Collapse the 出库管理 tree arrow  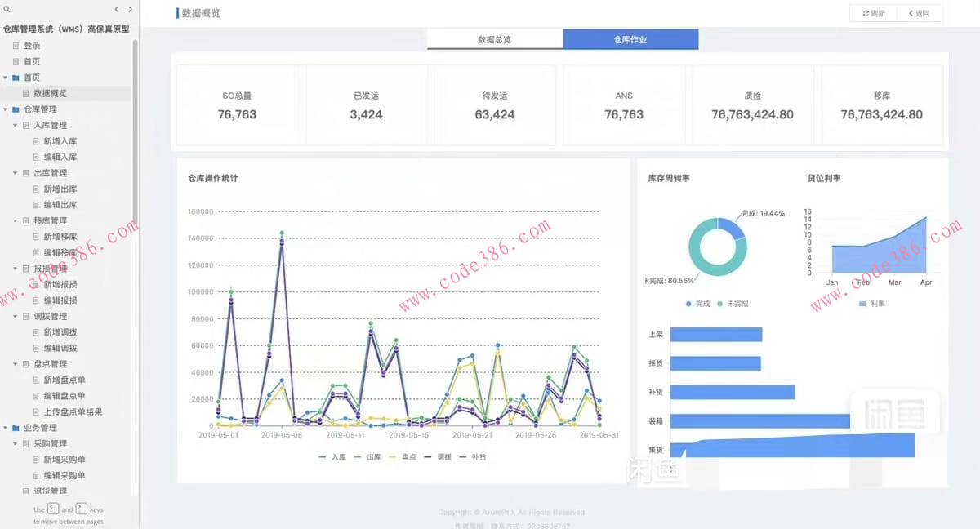click(15, 173)
